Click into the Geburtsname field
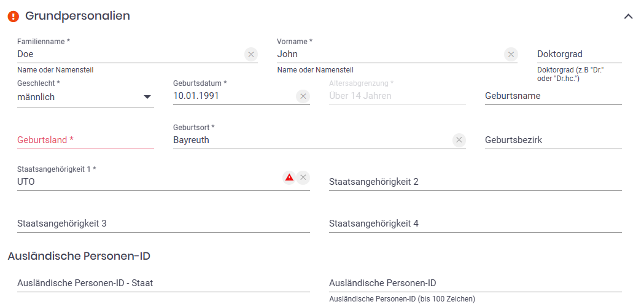This screenshot has height=307, width=644. click(553, 96)
